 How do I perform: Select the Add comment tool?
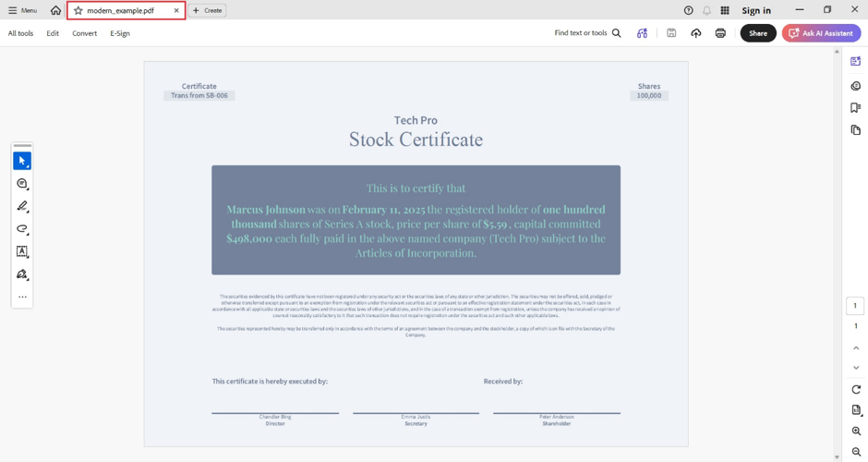[x=22, y=183]
